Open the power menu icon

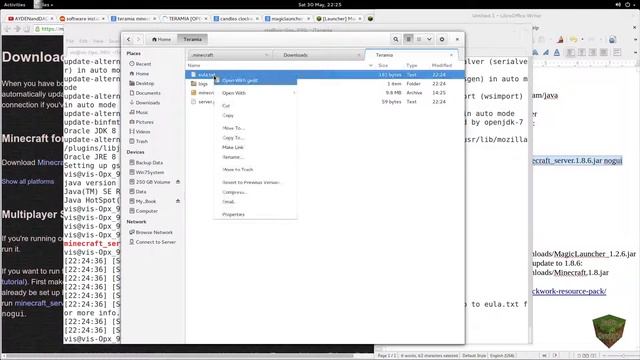(628, 4)
